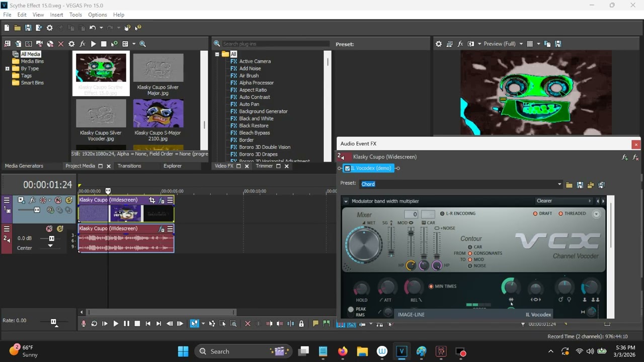Toggle the overlays grid in preview window
The height and width of the screenshot is (362, 644).
[x=529, y=44]
